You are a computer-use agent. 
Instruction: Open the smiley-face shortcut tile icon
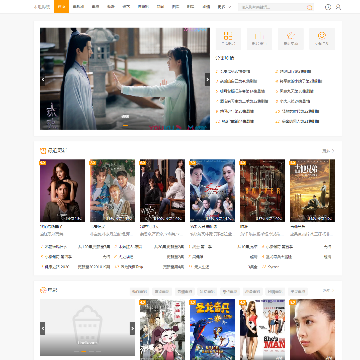click(322, 36)
